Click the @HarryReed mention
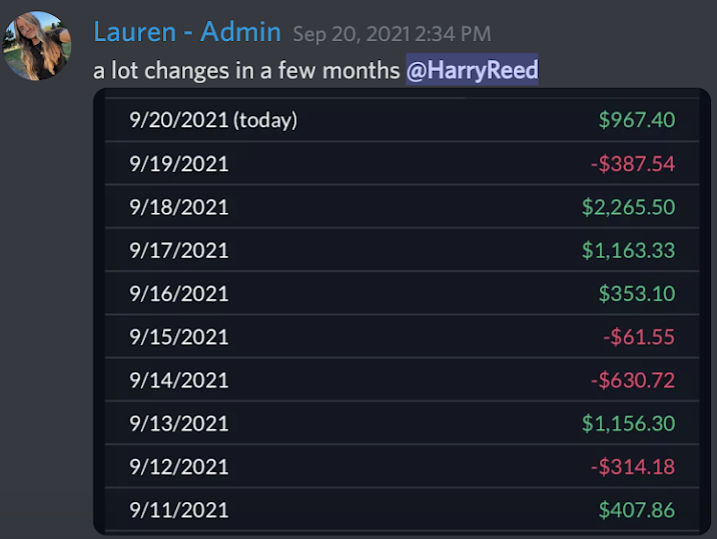 (472, 70)
